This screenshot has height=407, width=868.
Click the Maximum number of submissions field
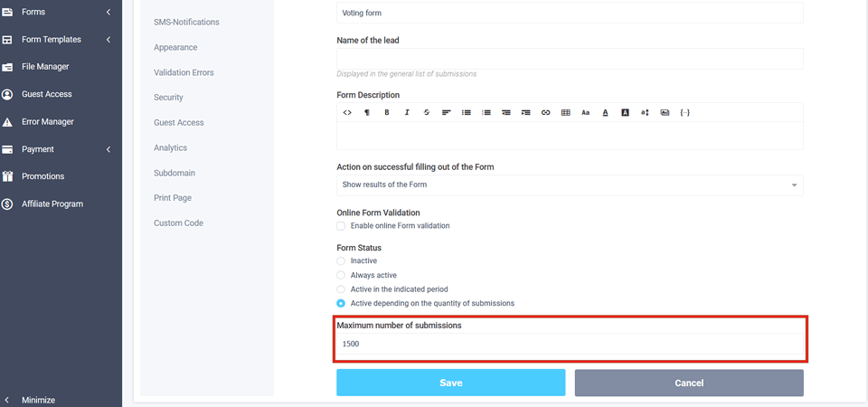click(570, 345)
